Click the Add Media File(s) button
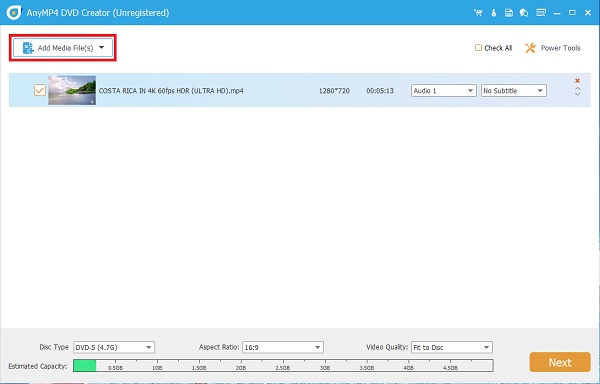Image resolution: width=600 pixels, height=384 pixels. (x=63, y=48)
